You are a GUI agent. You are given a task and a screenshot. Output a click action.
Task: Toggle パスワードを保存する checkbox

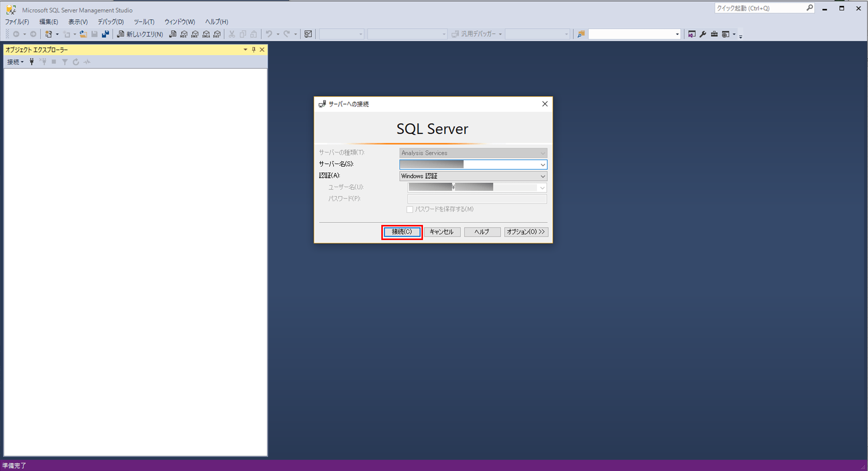click(x=410, y=209)
